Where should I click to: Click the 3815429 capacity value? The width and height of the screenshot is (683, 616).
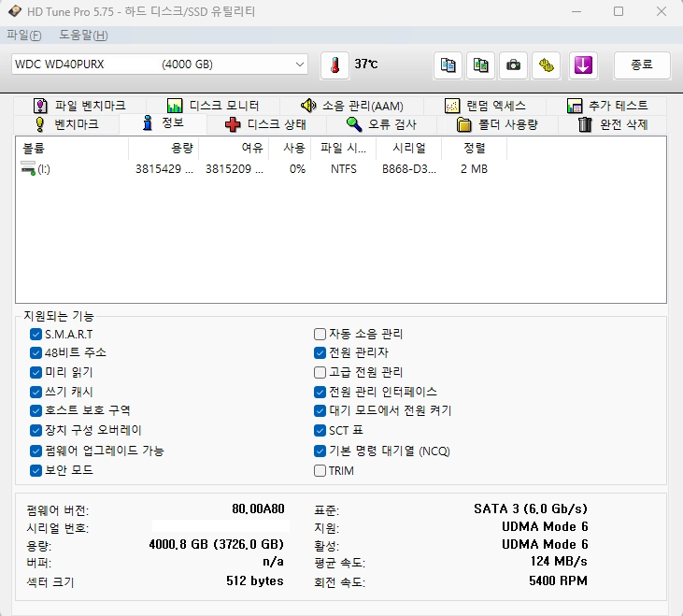(164, 168)
